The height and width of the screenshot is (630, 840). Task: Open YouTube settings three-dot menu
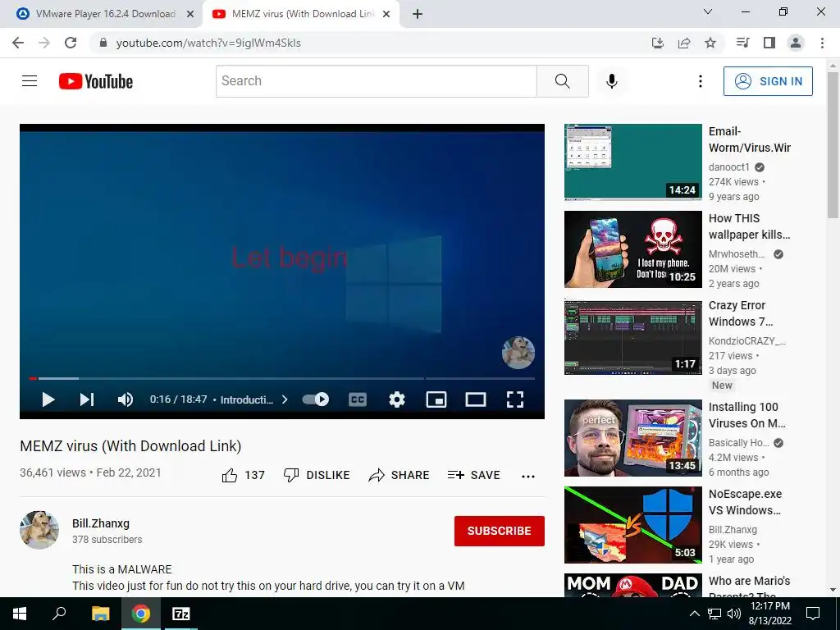(701, 81)
